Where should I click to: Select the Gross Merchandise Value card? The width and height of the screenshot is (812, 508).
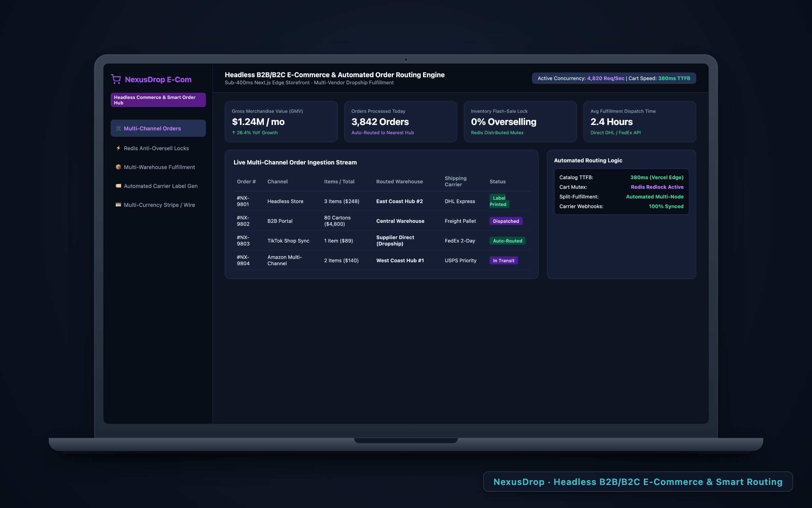(x=281, y=122)
